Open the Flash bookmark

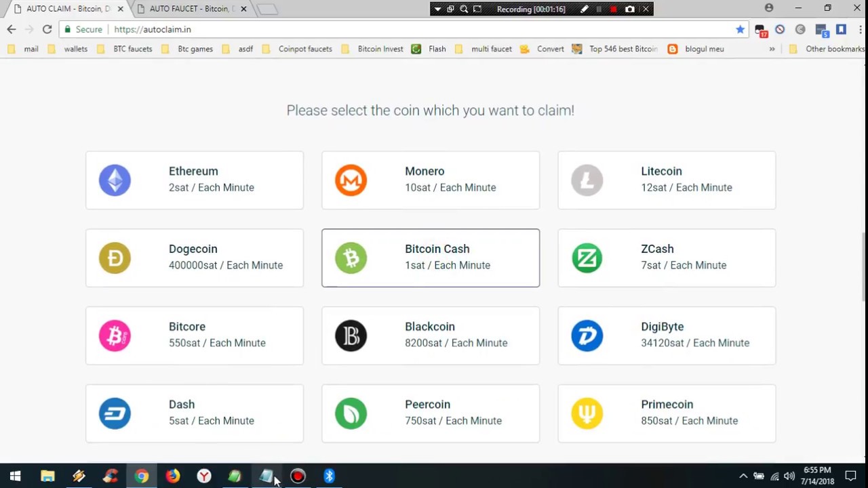pyautogui.click(x=429, y=49)
